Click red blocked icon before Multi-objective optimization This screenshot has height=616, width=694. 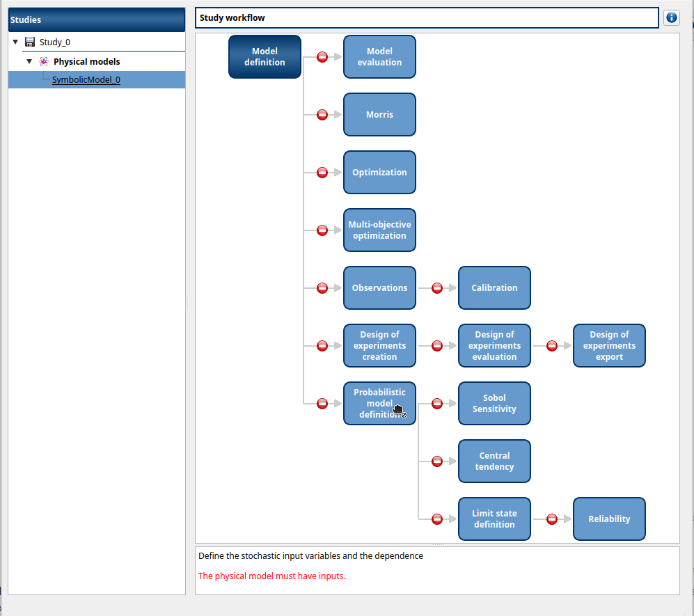tap(322, 230)
